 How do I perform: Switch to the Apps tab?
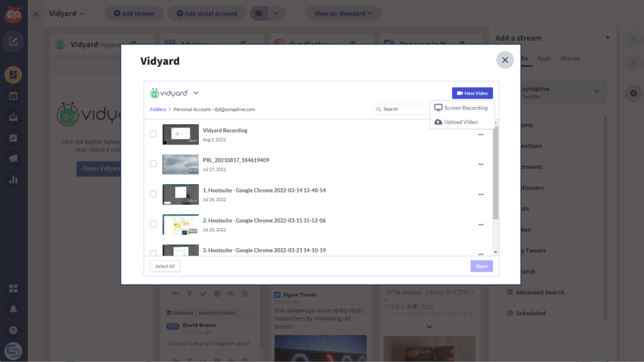(x=544, y=58)
